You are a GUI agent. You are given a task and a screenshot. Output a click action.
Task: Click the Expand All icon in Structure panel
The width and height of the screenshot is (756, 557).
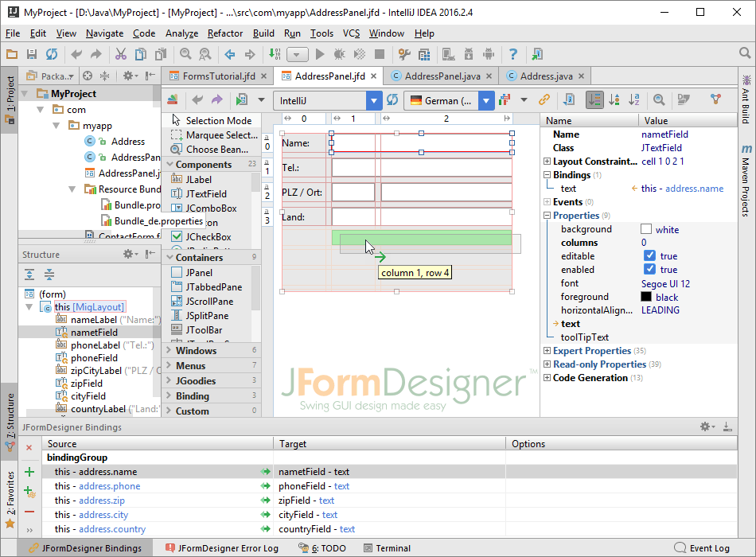[x=29, y=275]
